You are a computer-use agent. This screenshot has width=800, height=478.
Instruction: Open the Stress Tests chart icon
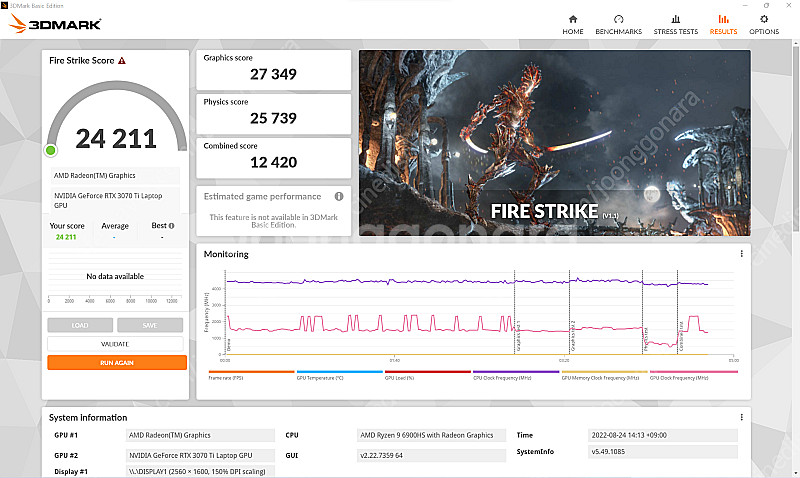pyautogui.click(x=676, y=19)
